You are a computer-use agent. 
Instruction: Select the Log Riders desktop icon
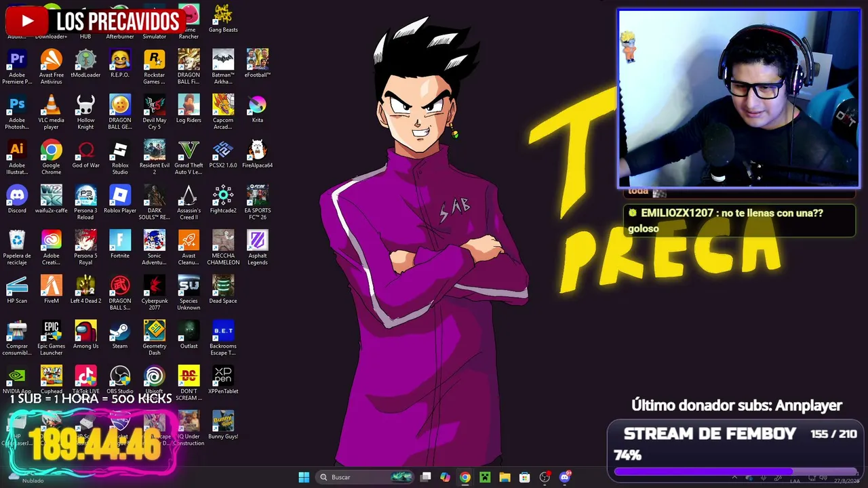click(x=189, y=108)
